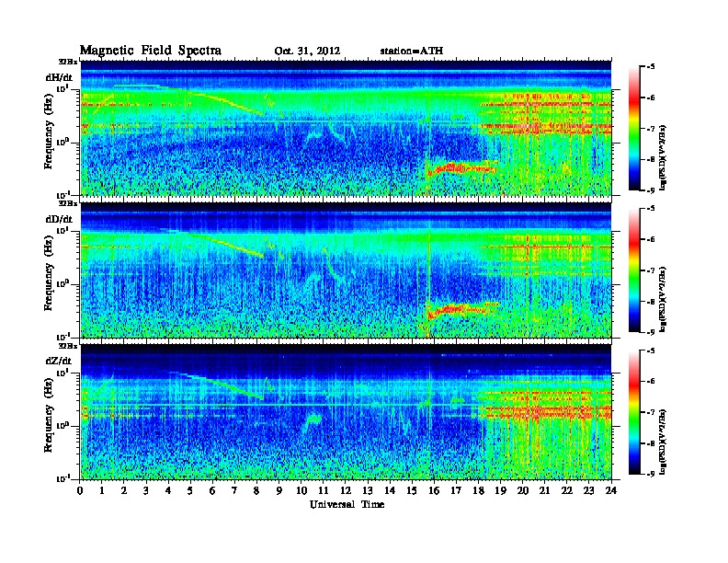Image resolution: width=728 pixels, height=563 pixels.
Task: Click x-axis tick label "2"
Action: 124,490
